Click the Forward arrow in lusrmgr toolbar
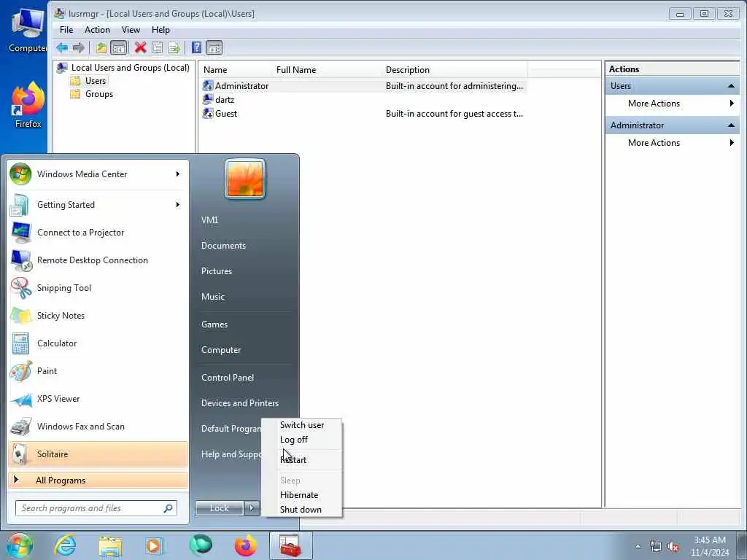 pos(79,47)
